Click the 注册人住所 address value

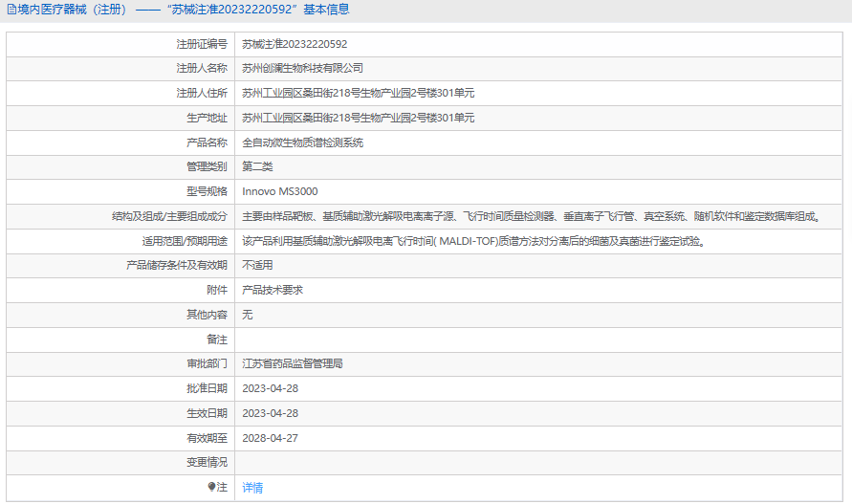[x=358, y=93]
